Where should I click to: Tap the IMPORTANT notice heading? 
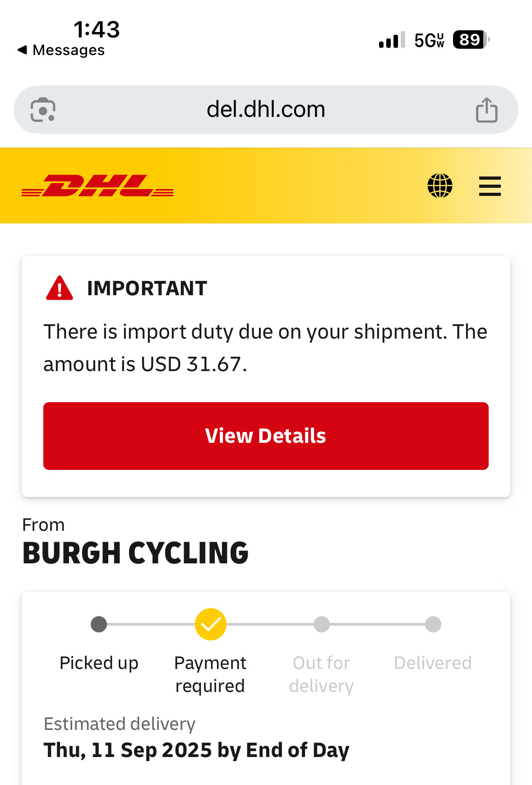tap(147, 288)
